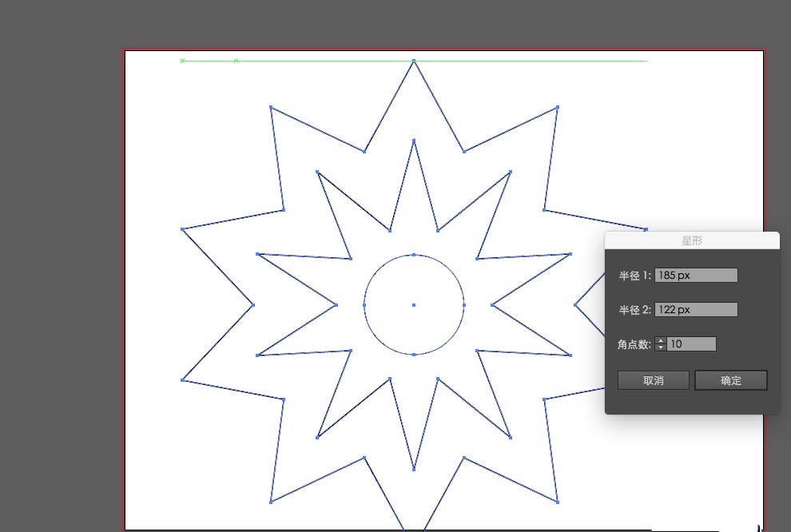This screenshot has width=791, height=532.
Task: Click the 半径 1 label text
Action: pos(634,276)
